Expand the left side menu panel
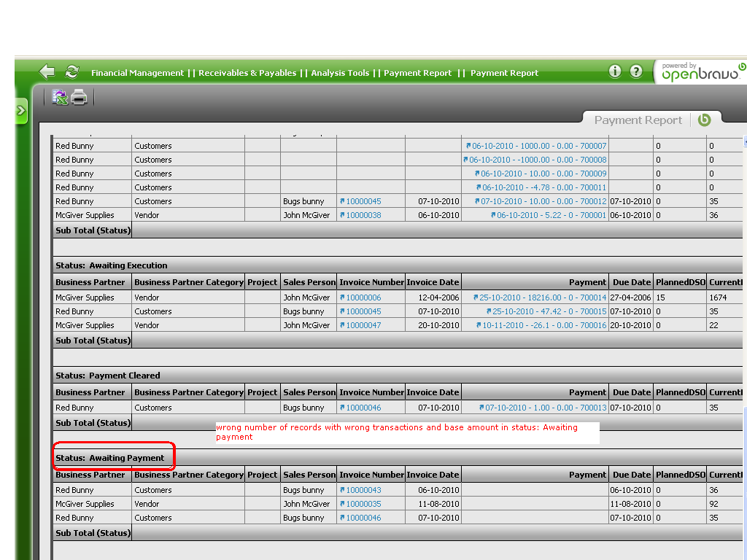 (x=21, y=111)
